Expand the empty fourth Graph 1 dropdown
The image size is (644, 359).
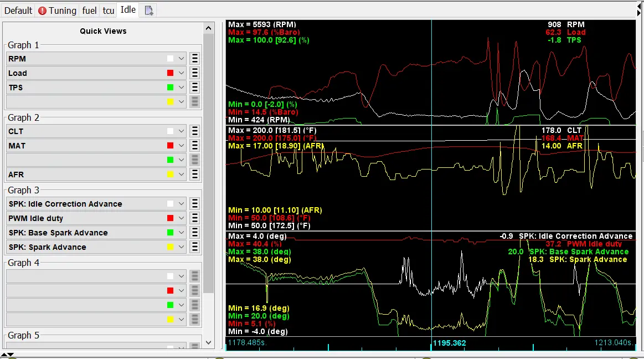click(181, 102)
